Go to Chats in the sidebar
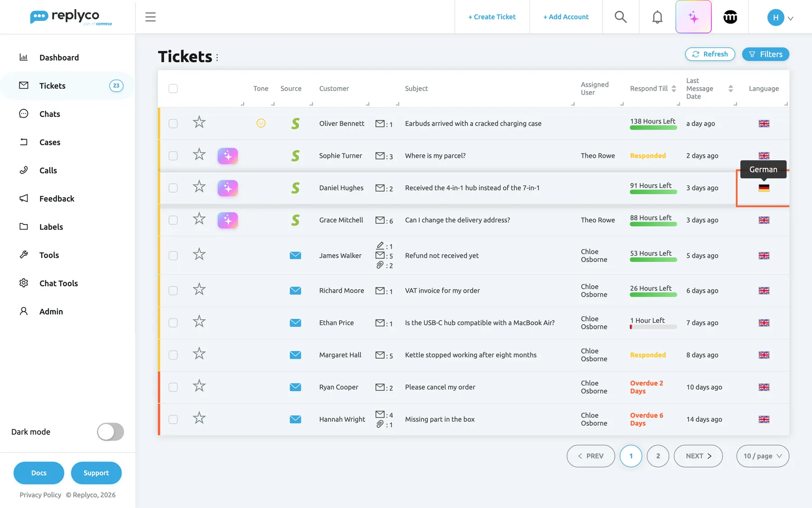The image size is (812, 508). 50,114
